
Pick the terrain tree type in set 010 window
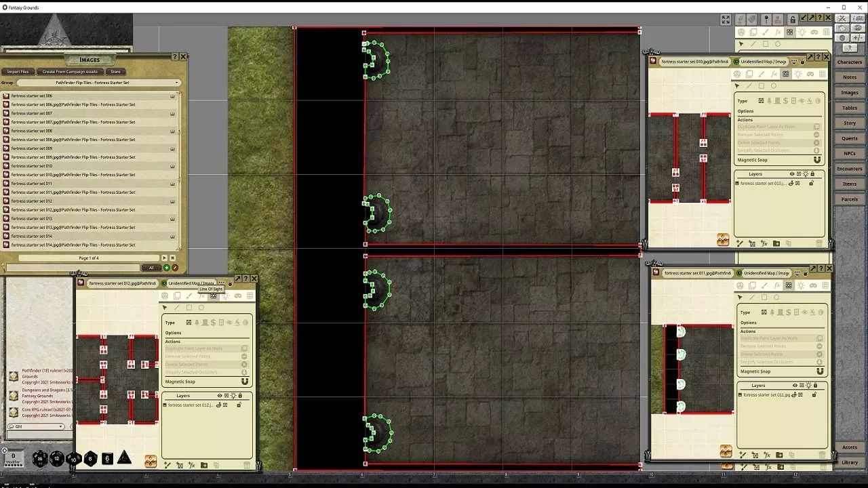pos(769,101)
